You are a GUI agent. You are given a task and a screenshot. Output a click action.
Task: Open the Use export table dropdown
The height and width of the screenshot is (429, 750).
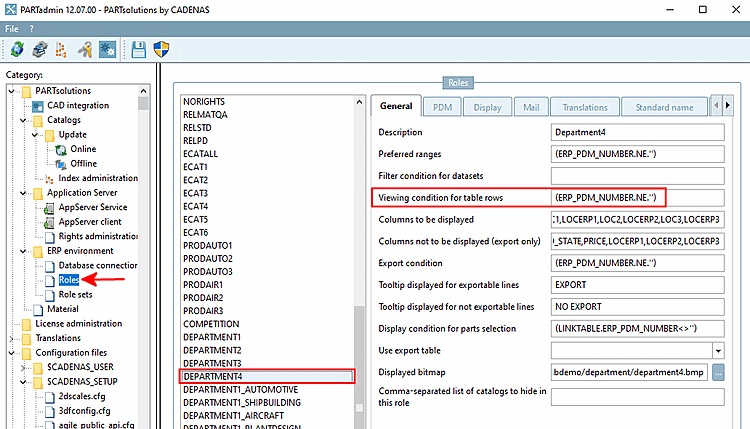point(718,351)
